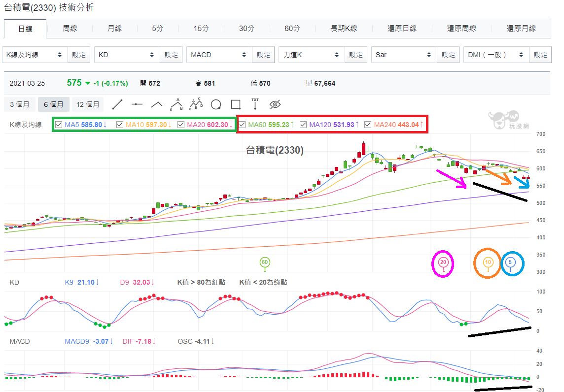Screen dimensions: 564x392
Task: Uncheck the MA120 moving average checkbox
Action: coord(303,125)
